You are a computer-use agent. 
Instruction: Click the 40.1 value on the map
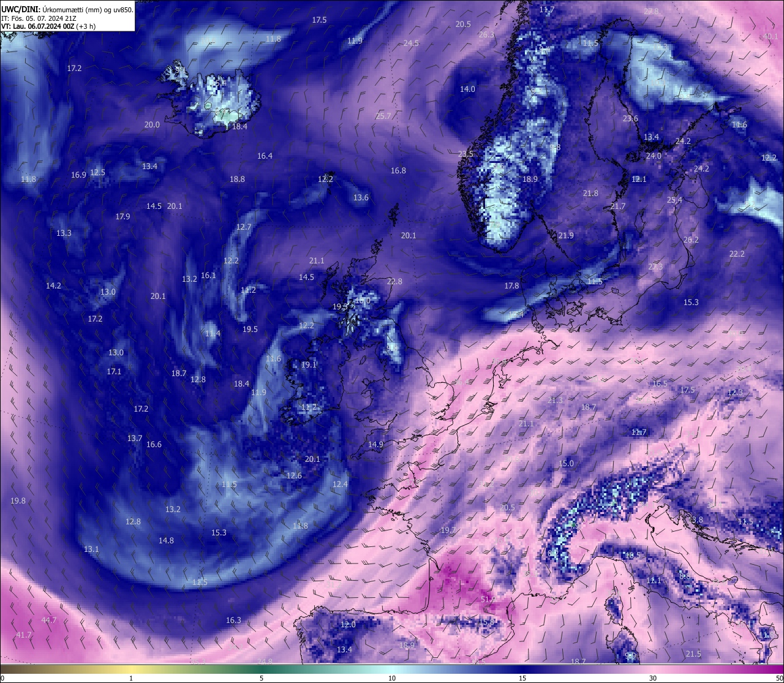pyautogui.click(x=771, y=37)
